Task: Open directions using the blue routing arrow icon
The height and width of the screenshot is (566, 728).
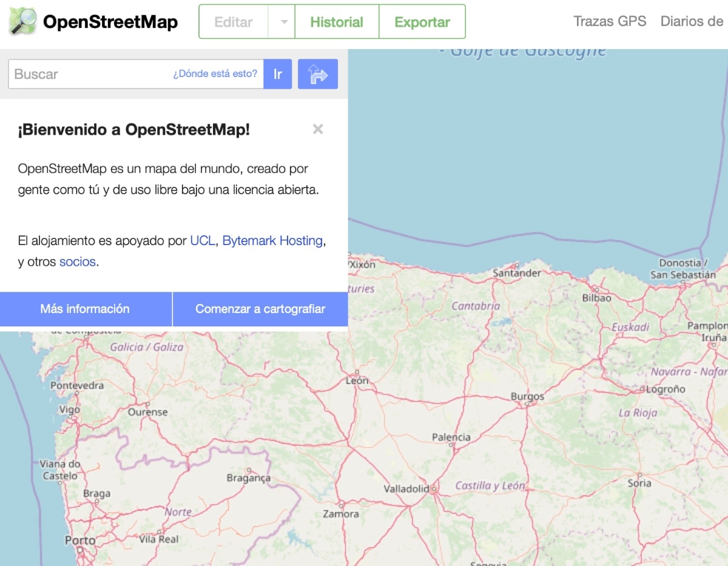Action: [318, 74]
